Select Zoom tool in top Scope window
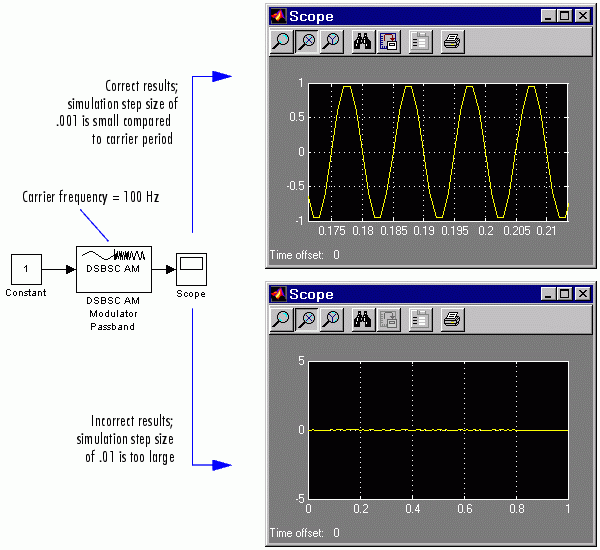Screen dimensions: 600x550 pos(282,41)
